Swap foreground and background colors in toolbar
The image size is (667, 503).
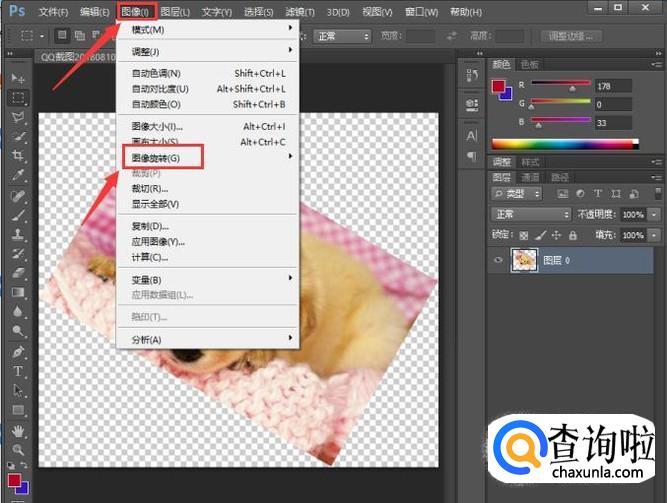point(24,465)
